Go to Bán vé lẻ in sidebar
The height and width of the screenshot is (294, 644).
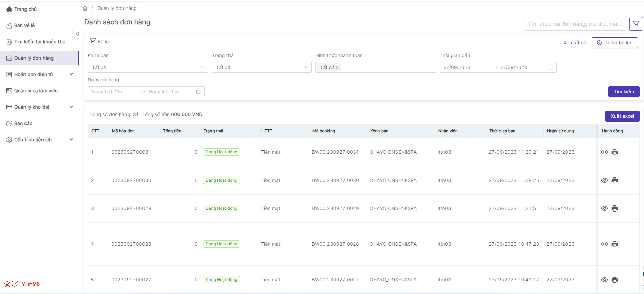24,25
